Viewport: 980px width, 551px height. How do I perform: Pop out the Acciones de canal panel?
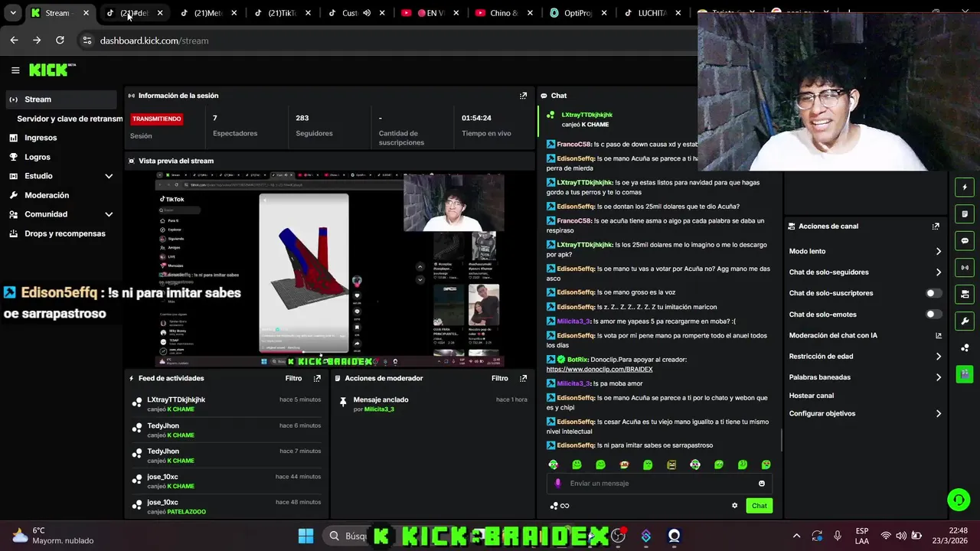coord(936,227)
